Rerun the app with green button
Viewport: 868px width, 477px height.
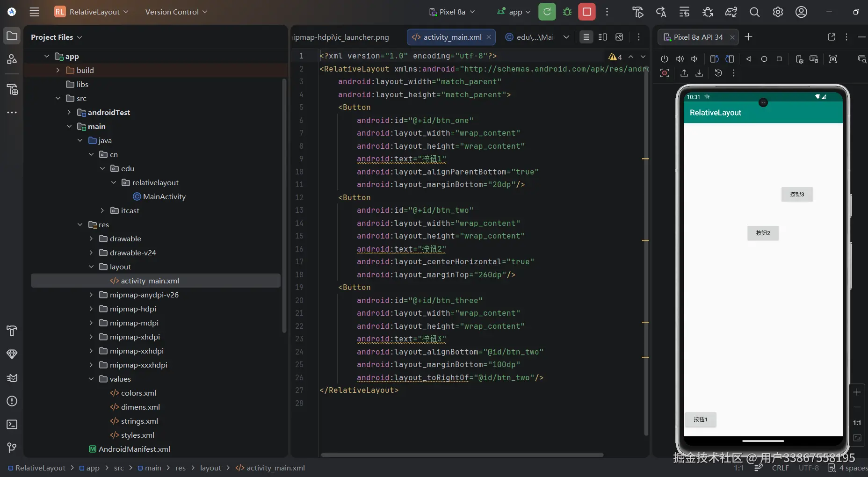[x=547, y=12]
